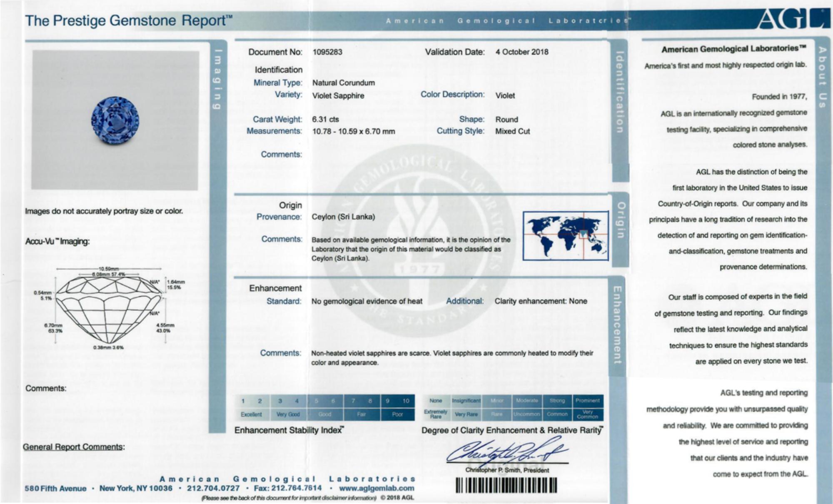Viewport: 833px width, 504px height.
Task: Click the world map origin image
Action: pyautogui.click(x=565, y=236)
